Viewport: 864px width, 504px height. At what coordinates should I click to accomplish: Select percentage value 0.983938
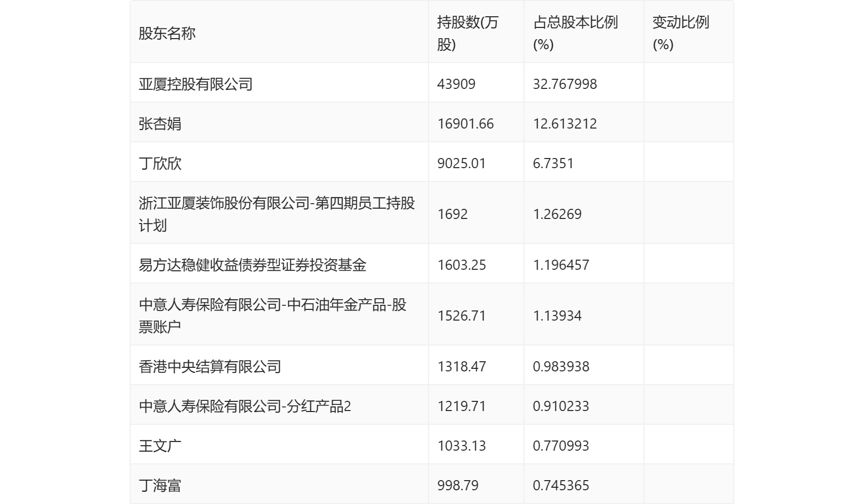[561, 367]
